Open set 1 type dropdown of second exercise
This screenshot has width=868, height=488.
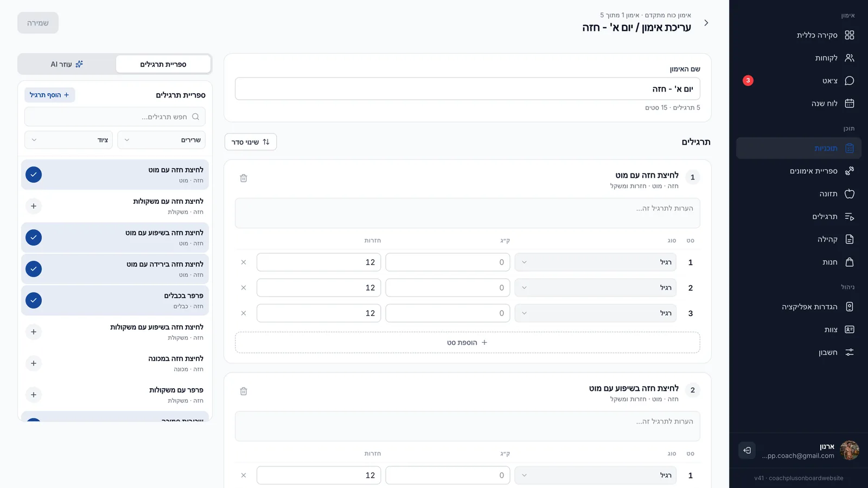pyautogui.click(x=595, y=476)
